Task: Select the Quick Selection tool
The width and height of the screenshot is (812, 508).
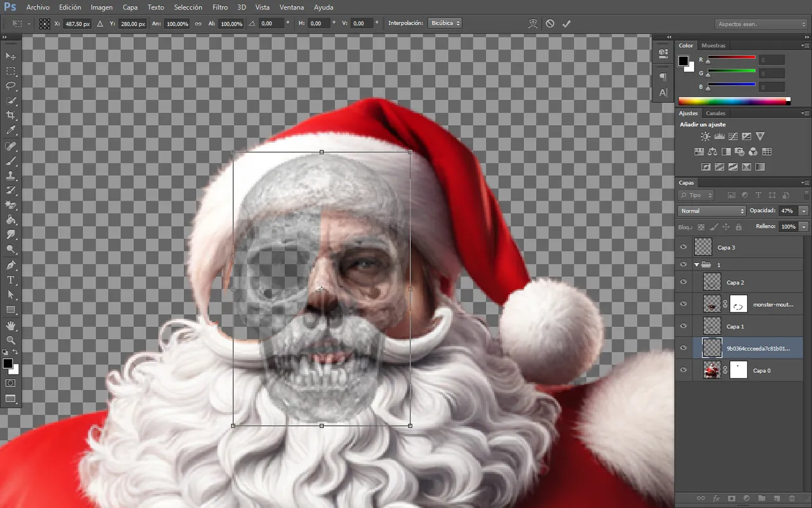Action: pyautogui.click(x=11, y=101)
